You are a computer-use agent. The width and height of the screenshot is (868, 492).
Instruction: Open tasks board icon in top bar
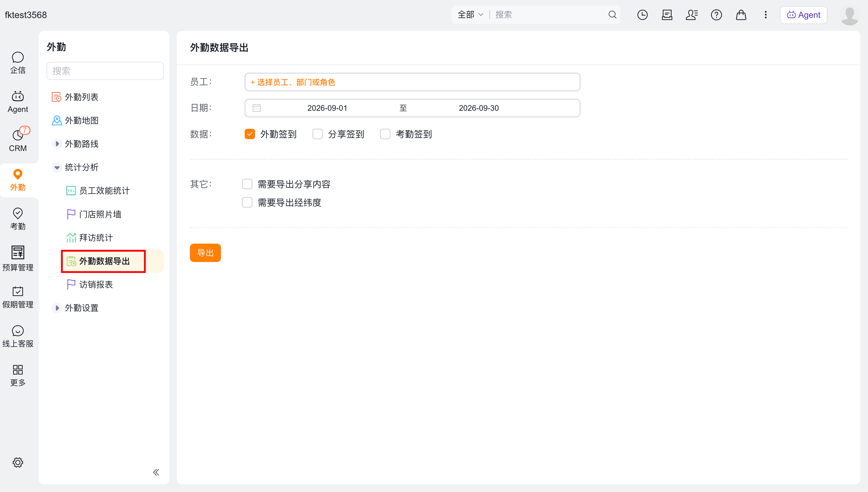(667, 15)
